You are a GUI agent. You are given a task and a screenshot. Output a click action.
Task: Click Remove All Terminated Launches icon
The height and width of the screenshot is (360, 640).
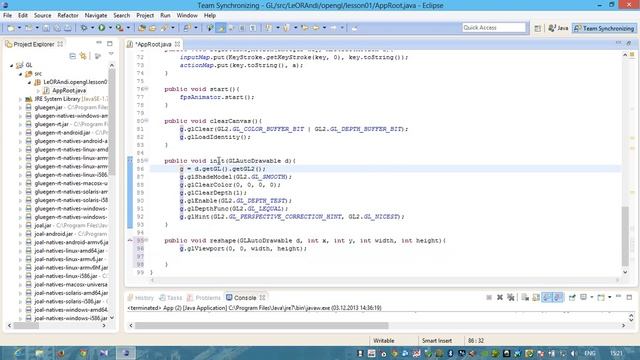[x=511, y=298]
